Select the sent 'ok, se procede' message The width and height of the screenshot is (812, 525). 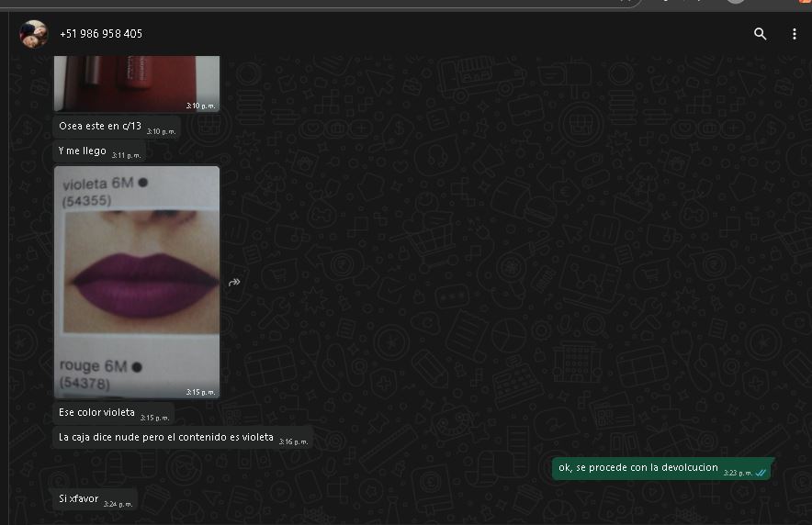(x=638, y=468)
